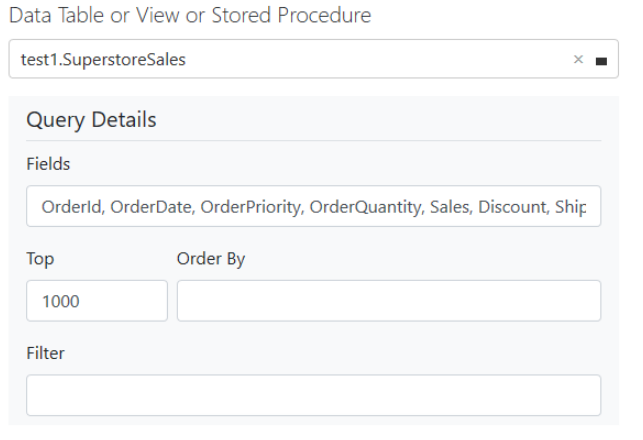643x440 pixels.
Task: Click OrderPriority text in the Fields box
Action: pyautogui.click(x=252, y=207)
